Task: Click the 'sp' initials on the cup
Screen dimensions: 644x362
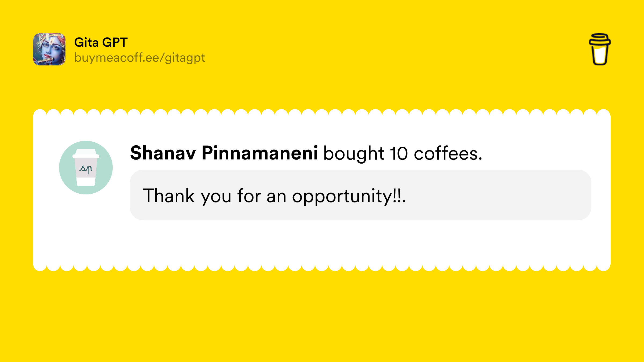Action: (x=86, y=169)
